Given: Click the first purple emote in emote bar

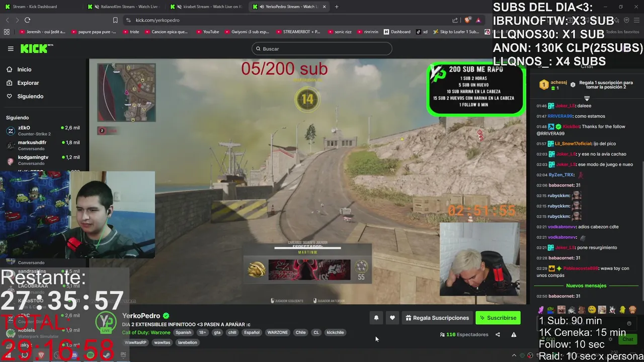Looking at the screenshot, I should click(x=541, y=310).
